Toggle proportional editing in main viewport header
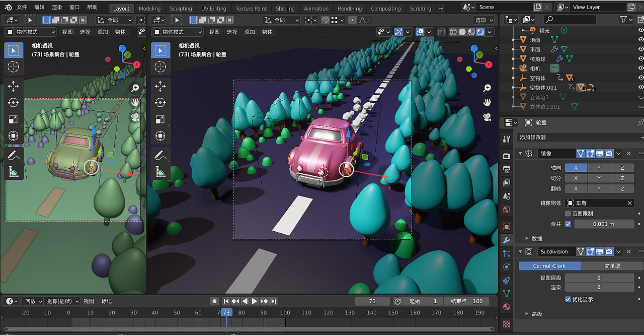This screenshot has height=335, width=644. (x=353, y=20)
